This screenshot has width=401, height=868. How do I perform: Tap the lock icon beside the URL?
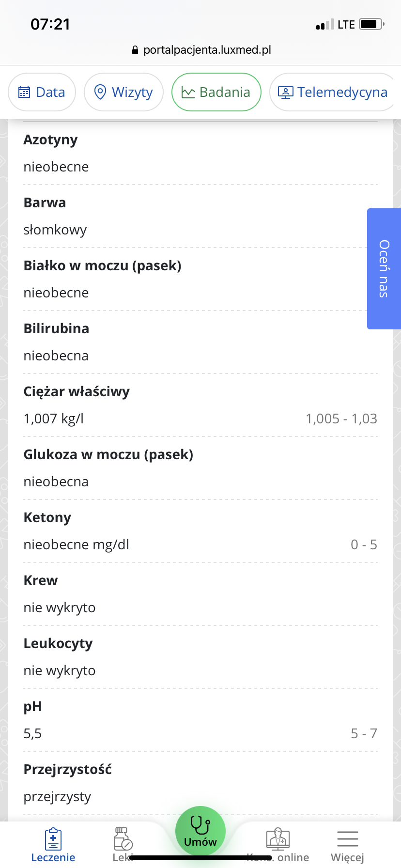click(135, 50)
